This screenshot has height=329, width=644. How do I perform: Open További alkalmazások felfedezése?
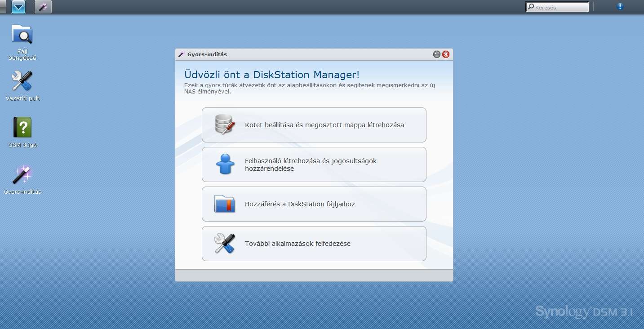[314, 244]
